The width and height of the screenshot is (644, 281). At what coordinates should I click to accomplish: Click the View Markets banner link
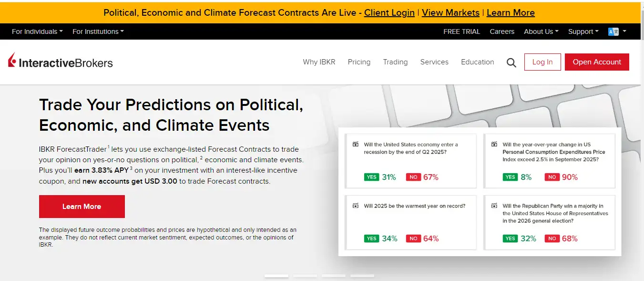point(450,13)
